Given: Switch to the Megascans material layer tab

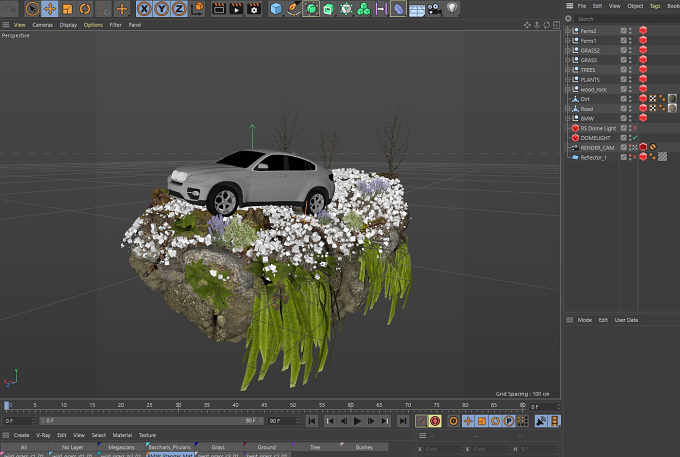Looking at the screenshot, I should click(121, 447).
